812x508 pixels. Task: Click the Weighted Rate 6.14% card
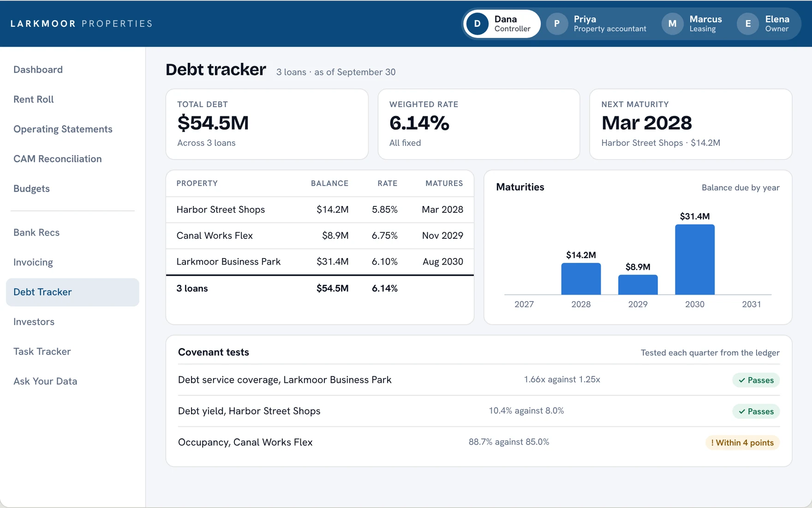[x=479, y=124]
